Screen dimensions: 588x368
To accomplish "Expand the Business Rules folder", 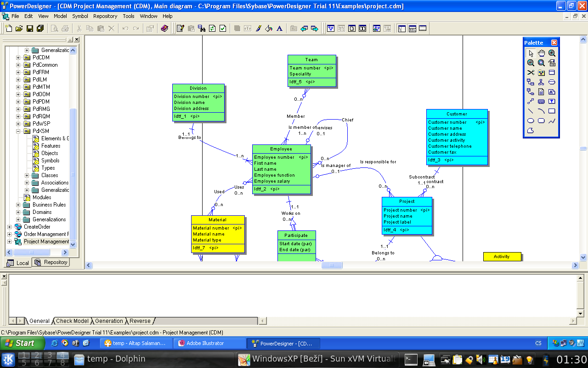I will pos(18,205).
